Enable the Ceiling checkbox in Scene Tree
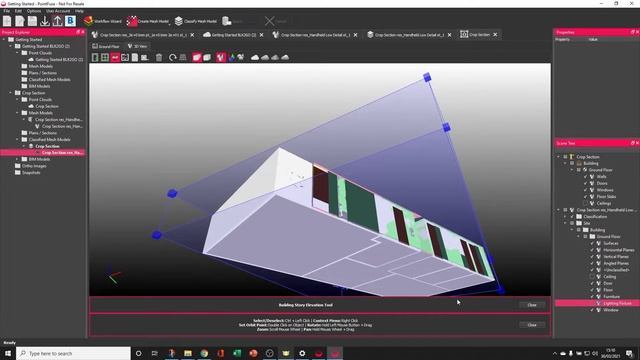 tap(592, 277)
